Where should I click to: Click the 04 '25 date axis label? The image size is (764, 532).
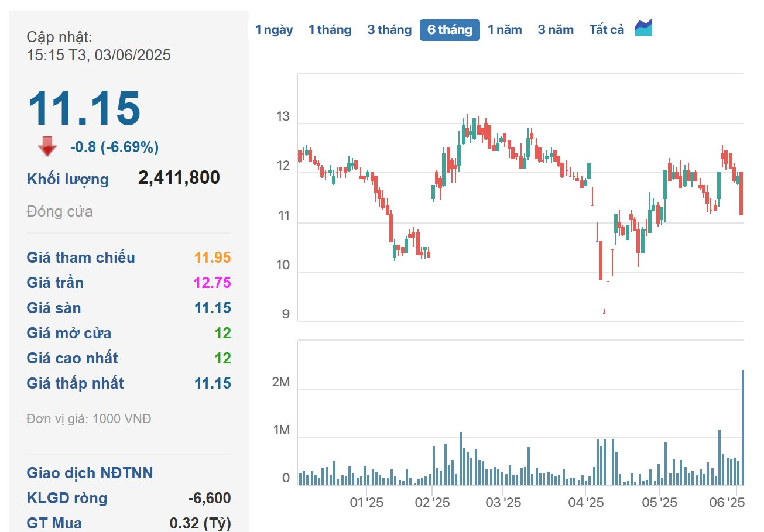coord(586,503)
